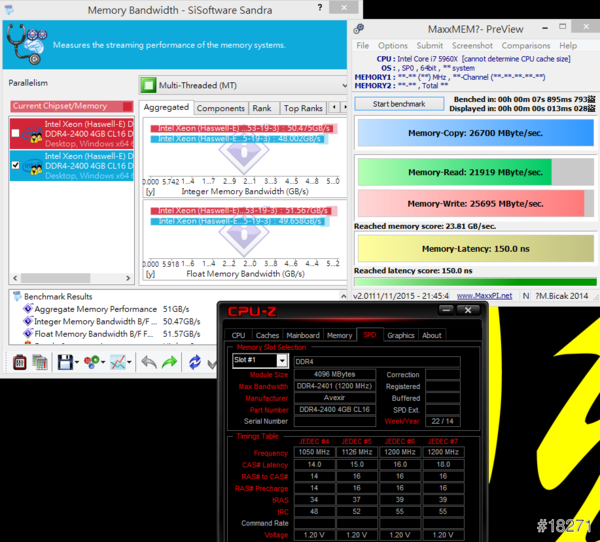The height and width of the screenshot is (542, 600).
Task: Open the www.MaxxPI.net link
Action: click(x=484, y=296)
